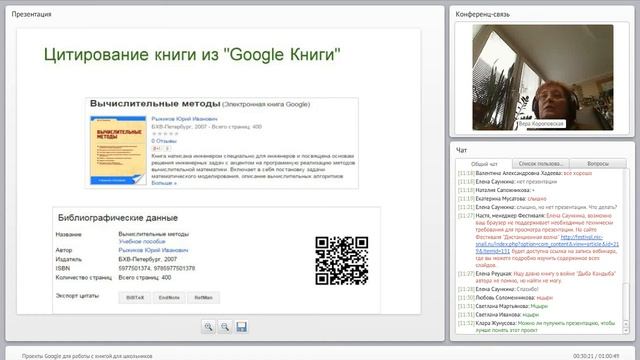Click the EndNote export button
The width and height of the screenshot is (640, 360).
(x=169, y=298)
